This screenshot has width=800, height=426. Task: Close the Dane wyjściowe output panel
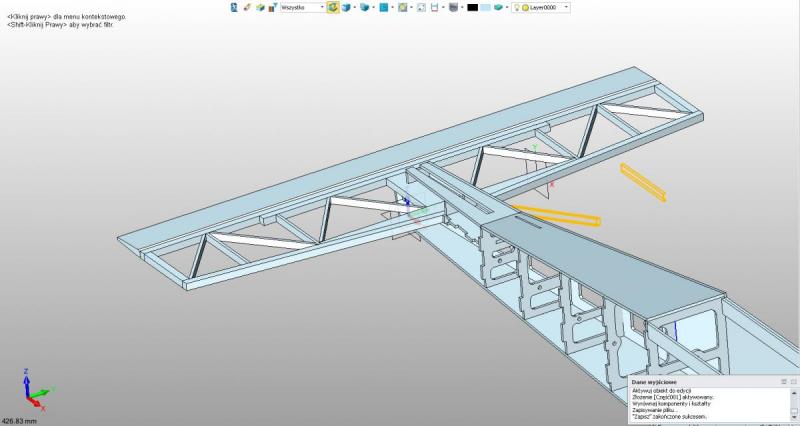793,382
